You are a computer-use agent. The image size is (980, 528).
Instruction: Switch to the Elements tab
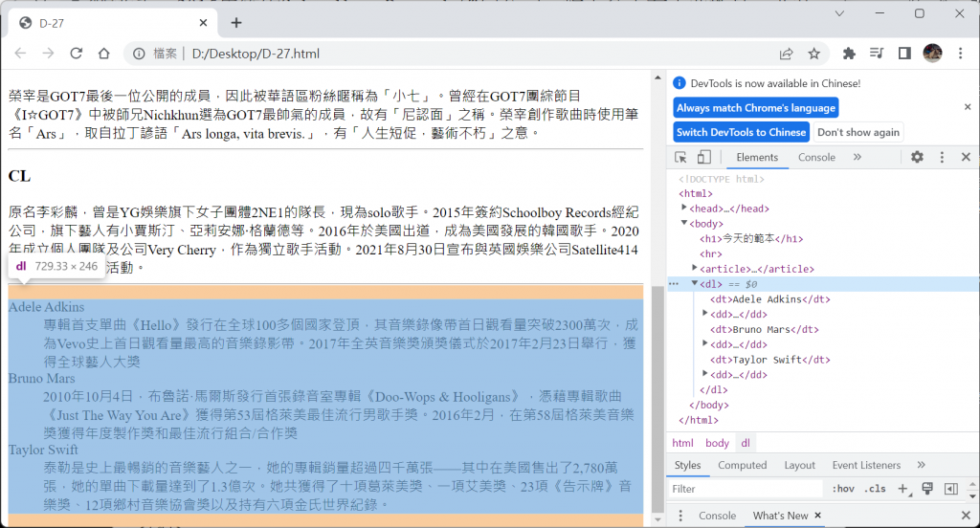coord(757,158)
